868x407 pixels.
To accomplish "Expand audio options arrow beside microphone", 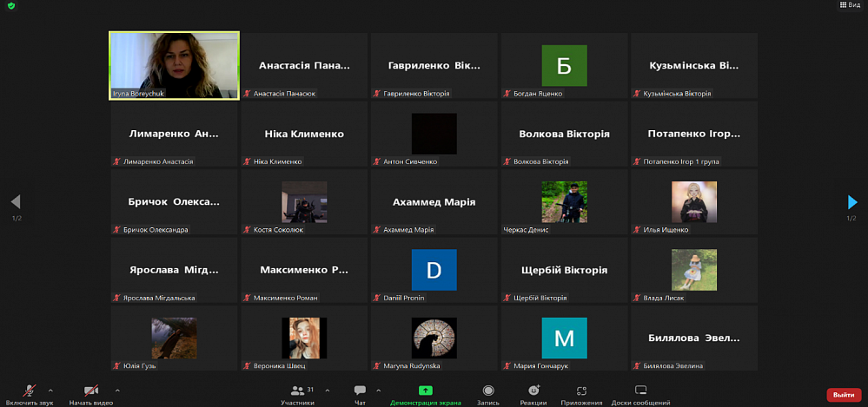I will pyautogui.click(x=51, y=391).
